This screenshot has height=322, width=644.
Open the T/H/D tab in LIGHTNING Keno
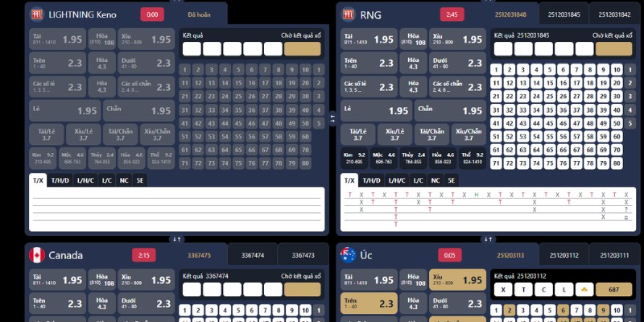(60, 180)
